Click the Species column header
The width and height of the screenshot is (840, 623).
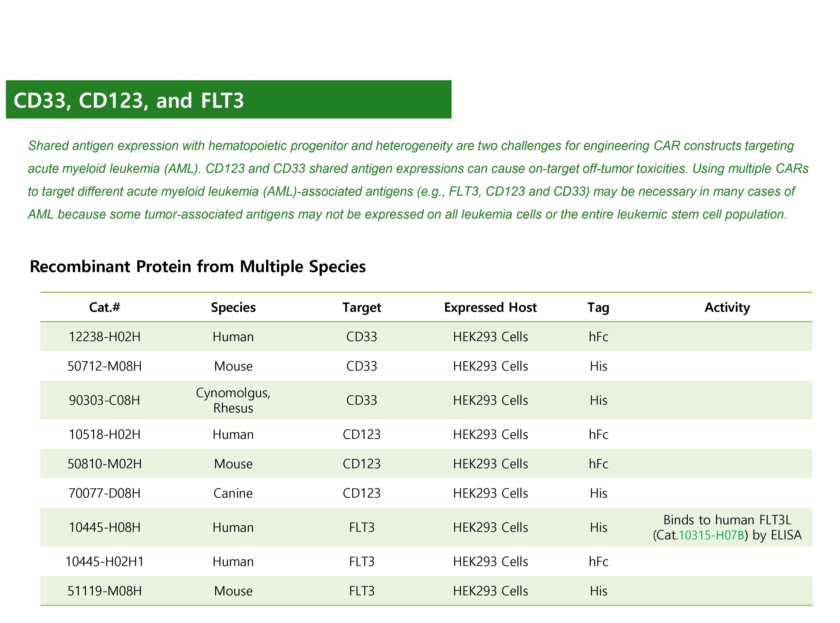[x=233, y=308]
